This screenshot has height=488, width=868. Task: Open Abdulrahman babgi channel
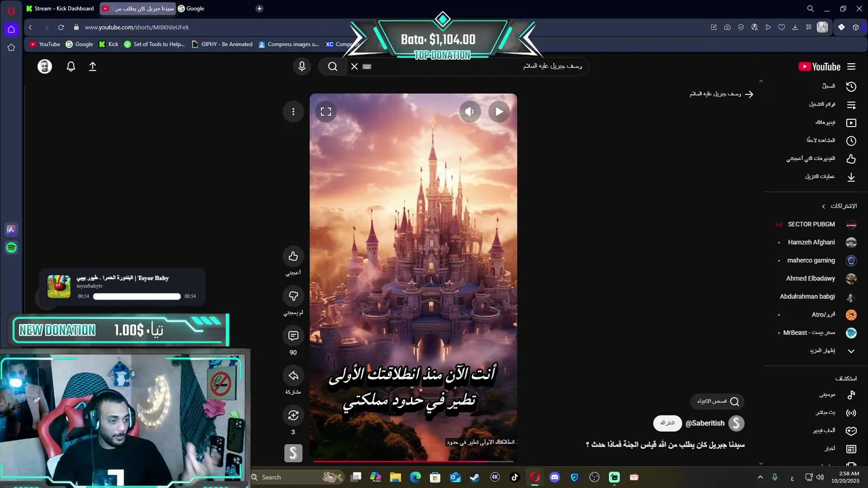pos(816,297)
